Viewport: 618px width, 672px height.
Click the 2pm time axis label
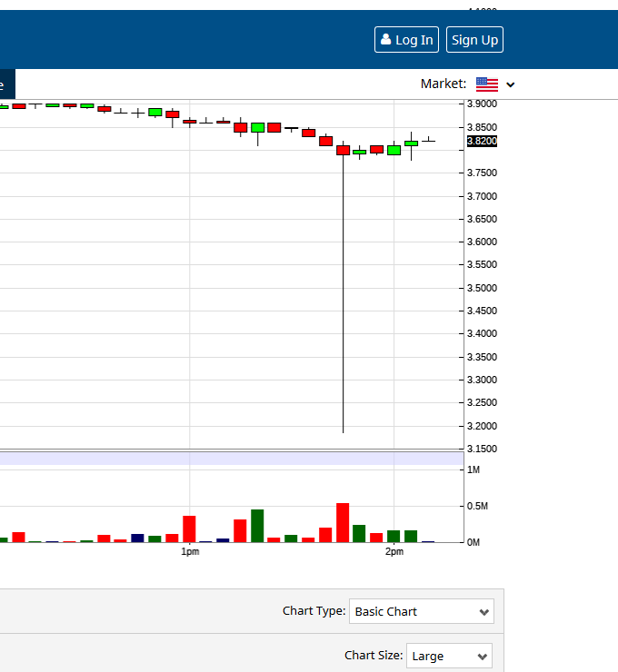(394, 551)
